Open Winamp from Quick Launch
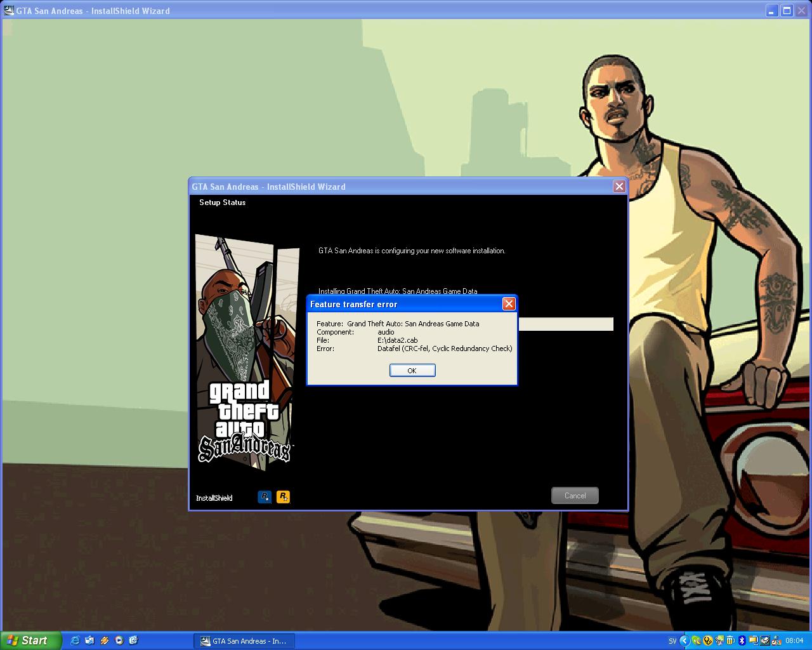Image resolution: width=812 pixels, height=650 pixels. (x=104, y=640)
